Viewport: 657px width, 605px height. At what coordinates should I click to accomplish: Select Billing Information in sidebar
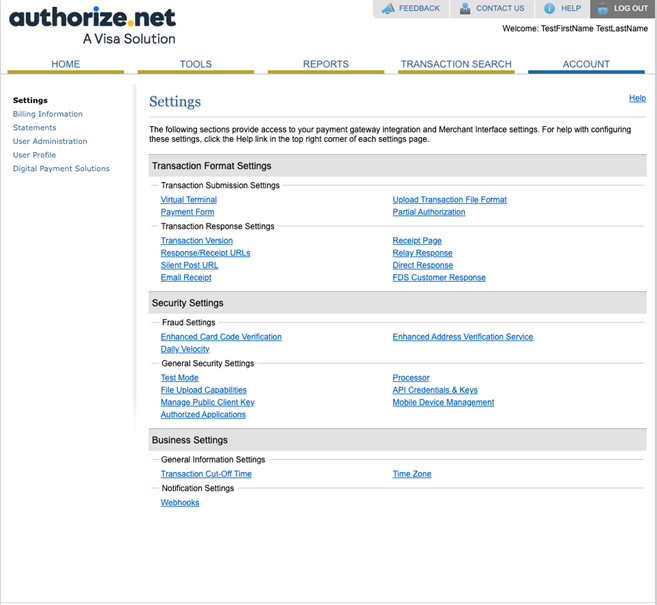pyautogui.click(x=48, y=114)
